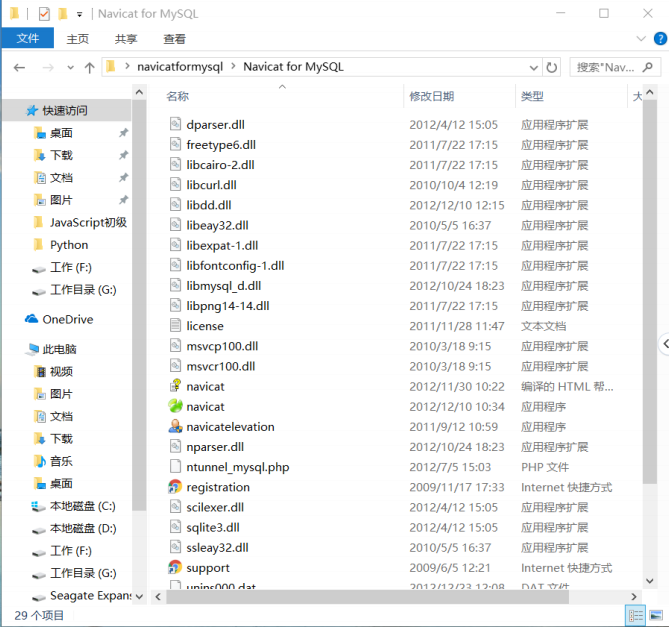Go back with the left arrow button
669x627 pixels.
pos(19,67)
